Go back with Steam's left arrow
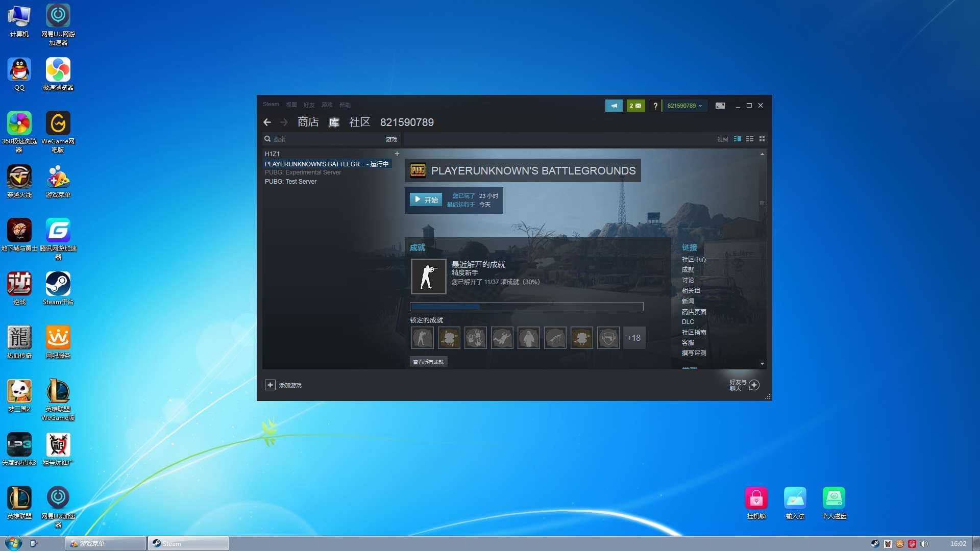Viewport: 980px width, 551px height. click(267, 122)
